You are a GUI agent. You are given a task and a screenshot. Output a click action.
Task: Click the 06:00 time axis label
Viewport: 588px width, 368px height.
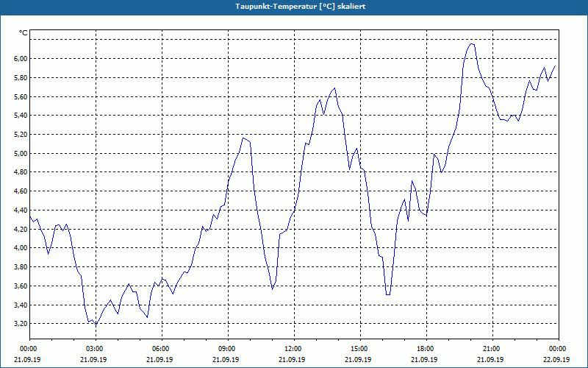pyautogui.click(x=162, y=349)
